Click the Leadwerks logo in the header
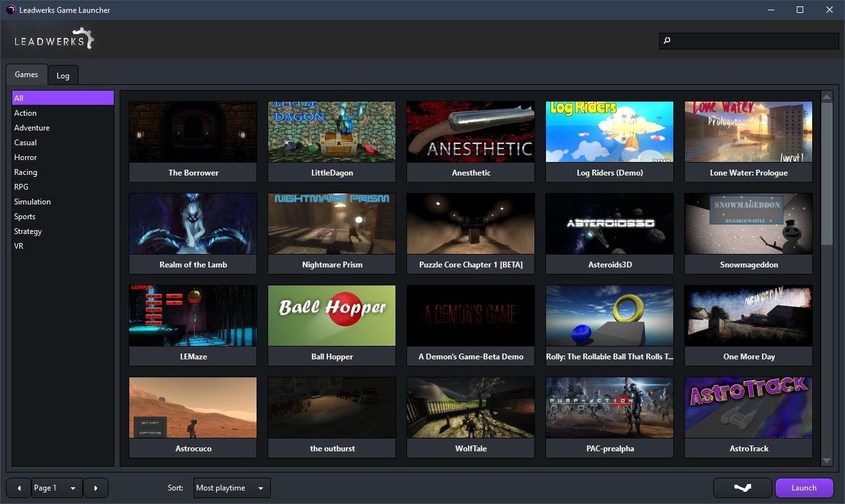 [x=55, y=39]
